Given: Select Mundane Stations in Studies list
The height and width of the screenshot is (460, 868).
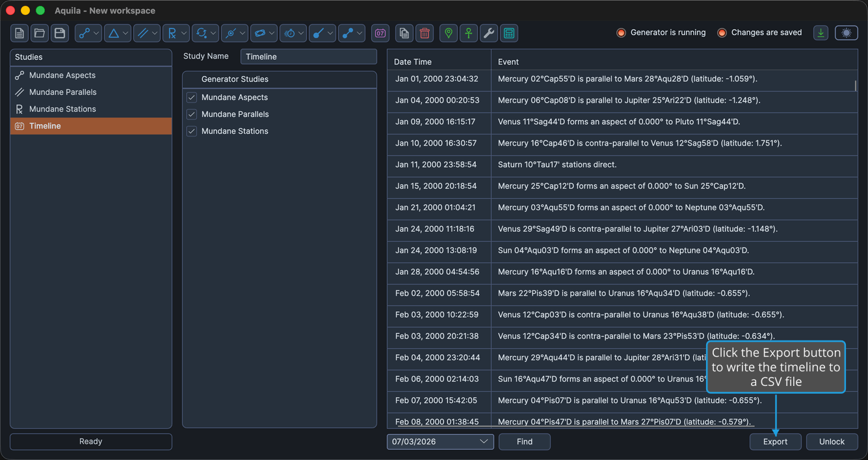Looking at the screenshot, I should 91,109.
